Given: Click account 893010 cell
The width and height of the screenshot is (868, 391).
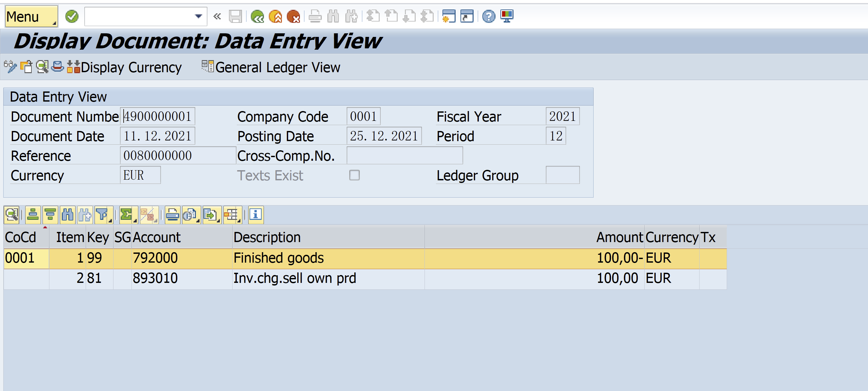Looking at the screenshot, I should coord(182,278).
